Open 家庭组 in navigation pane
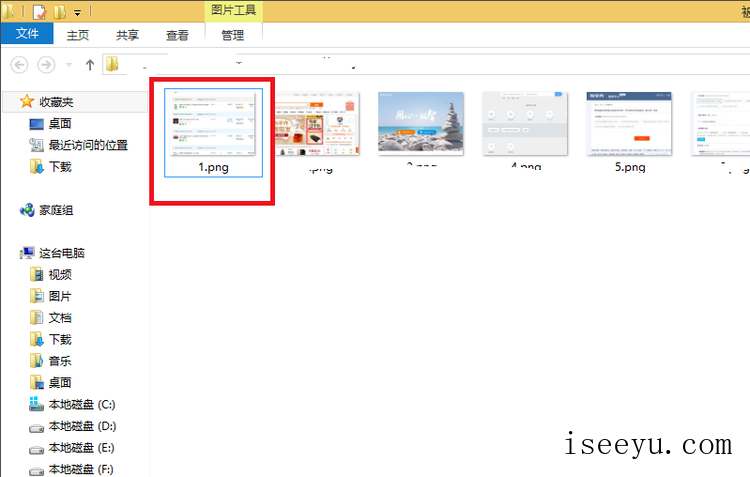Viewport: 750px width, 477px height. point(56,210)
